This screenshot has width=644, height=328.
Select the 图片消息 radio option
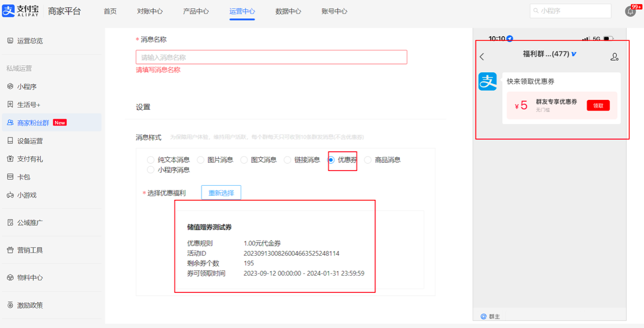(x=201, y=160)
